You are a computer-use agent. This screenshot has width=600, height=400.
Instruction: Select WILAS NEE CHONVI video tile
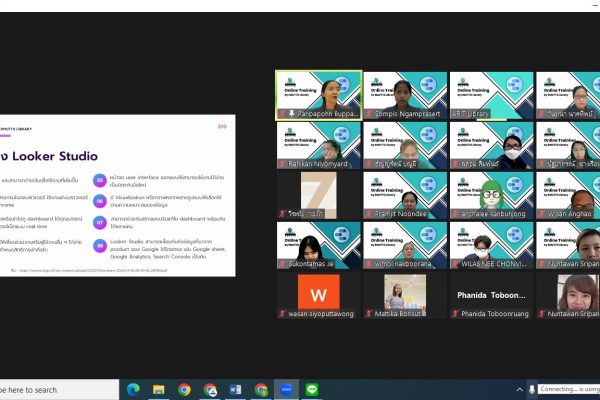click(491, 245)
